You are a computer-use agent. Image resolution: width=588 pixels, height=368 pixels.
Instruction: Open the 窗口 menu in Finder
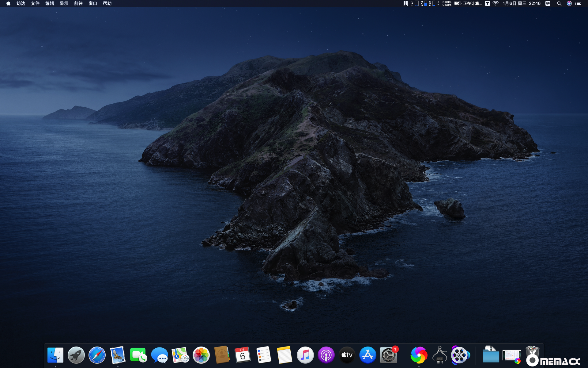coord(93,3)
